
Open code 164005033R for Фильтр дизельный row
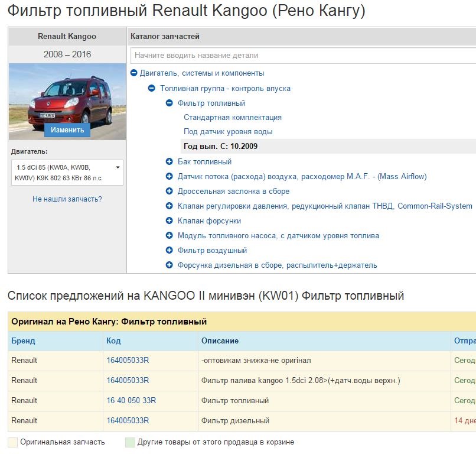[128, 420]
